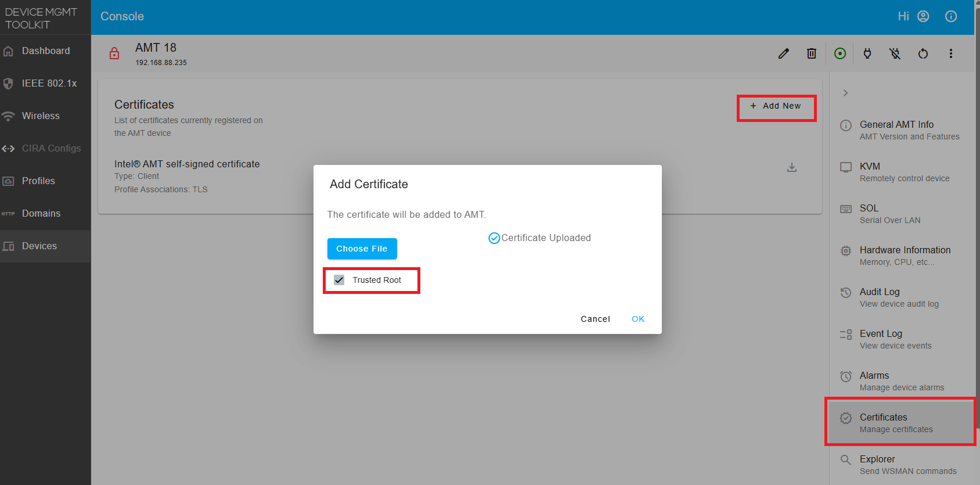Open General AMT Info entry
Viewport: 980px width, 485px height.
coord(902,130)
